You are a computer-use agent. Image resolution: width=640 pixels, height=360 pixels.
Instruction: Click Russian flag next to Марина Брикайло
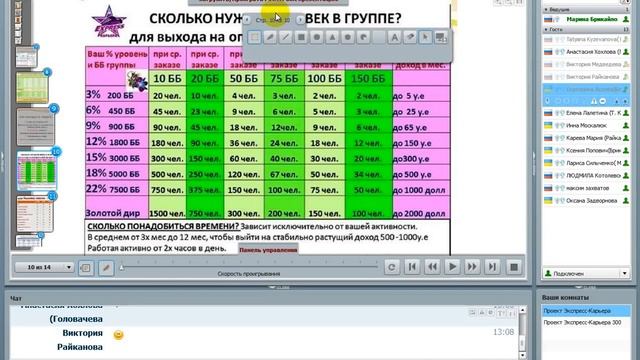(548, 20)
